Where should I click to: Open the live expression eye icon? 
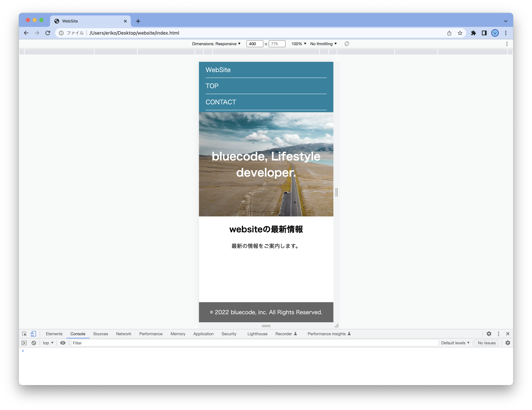click(x=63, y=343)
